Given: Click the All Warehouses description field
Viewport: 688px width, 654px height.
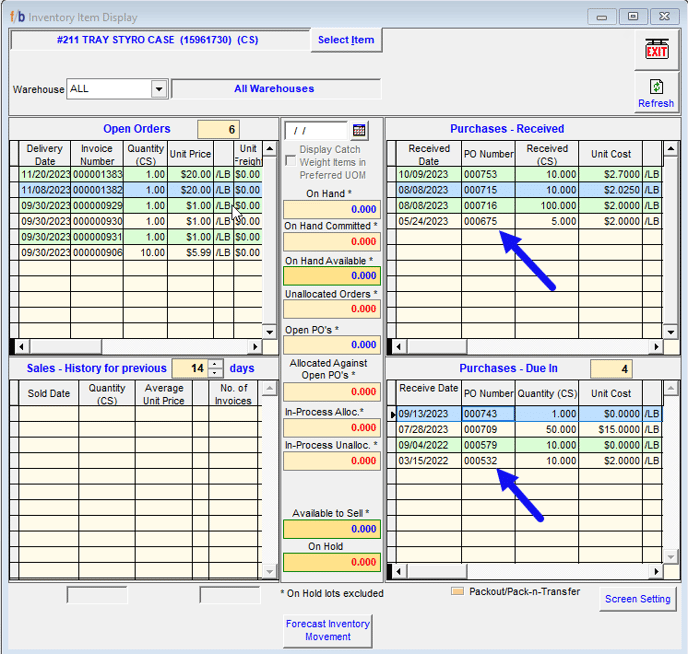Looking at the screenshot, I should 276,89.
